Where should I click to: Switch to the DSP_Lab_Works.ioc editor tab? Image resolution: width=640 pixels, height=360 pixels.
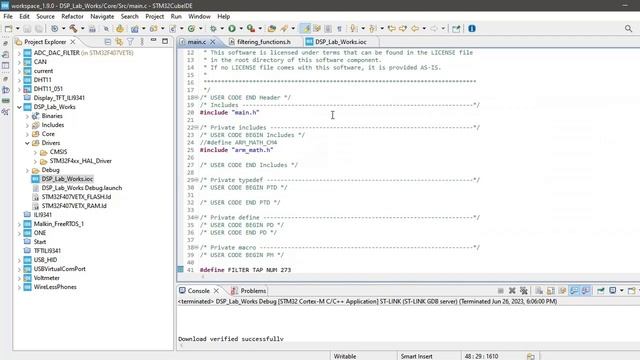click(341, 42)
